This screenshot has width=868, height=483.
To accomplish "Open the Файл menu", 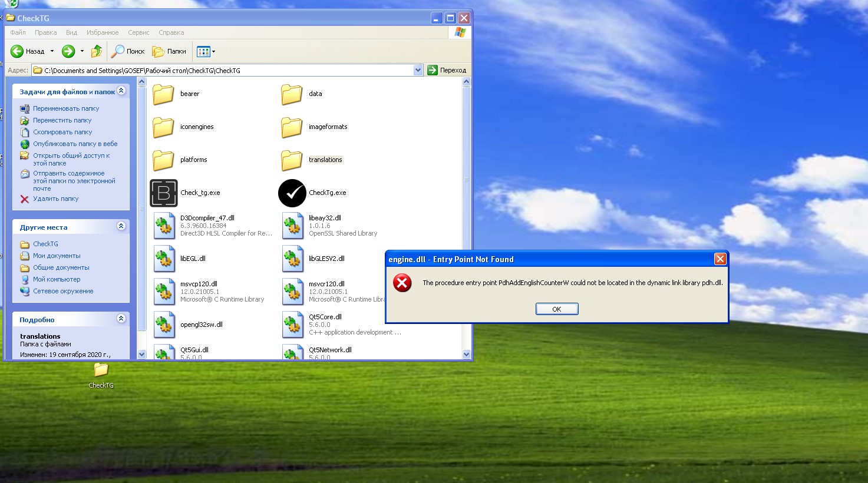I will (x=18, y=32).
